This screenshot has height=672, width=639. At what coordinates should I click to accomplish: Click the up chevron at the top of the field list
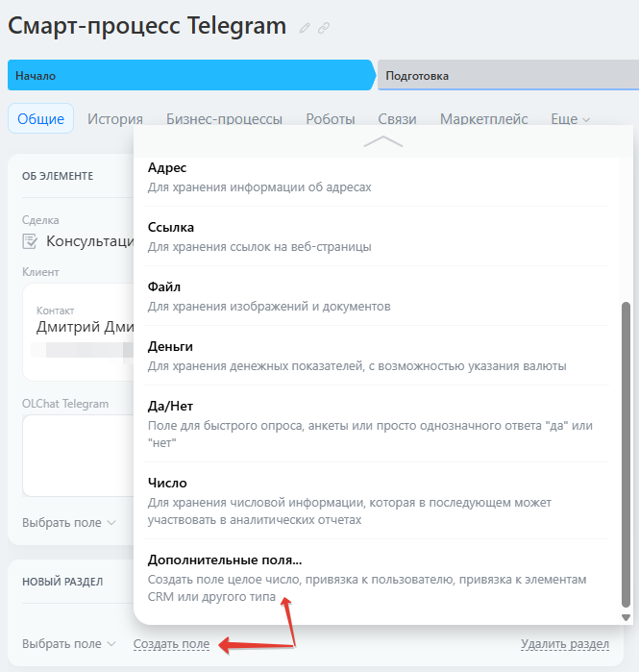383,141
